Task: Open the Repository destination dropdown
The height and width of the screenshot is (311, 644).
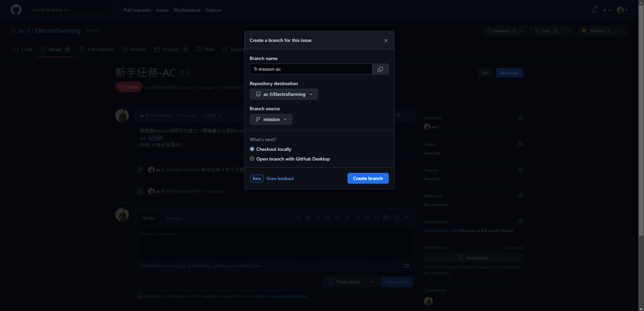Action: tap(284, 94)
